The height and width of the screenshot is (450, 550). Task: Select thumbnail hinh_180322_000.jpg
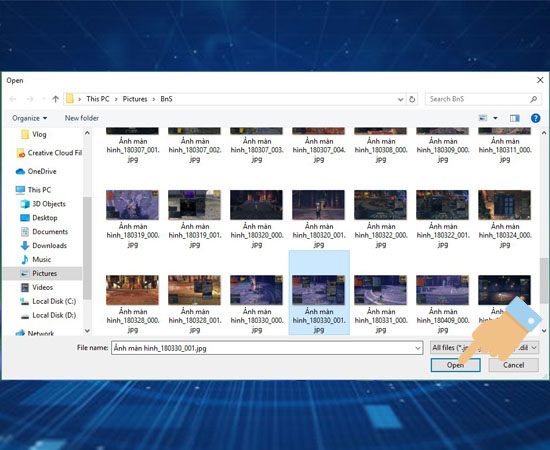tap(381, 205)
